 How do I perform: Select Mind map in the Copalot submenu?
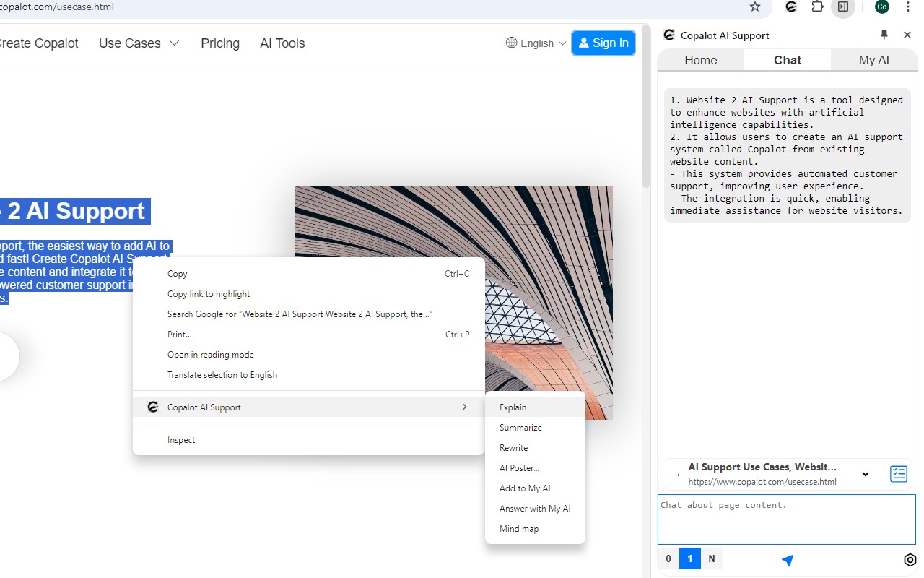(x=535, y=529)
